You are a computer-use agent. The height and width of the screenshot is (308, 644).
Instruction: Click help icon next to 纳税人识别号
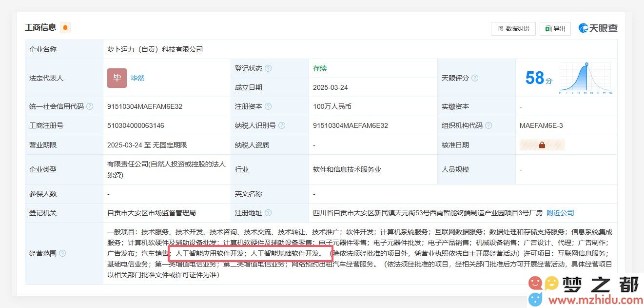[282, 125]
